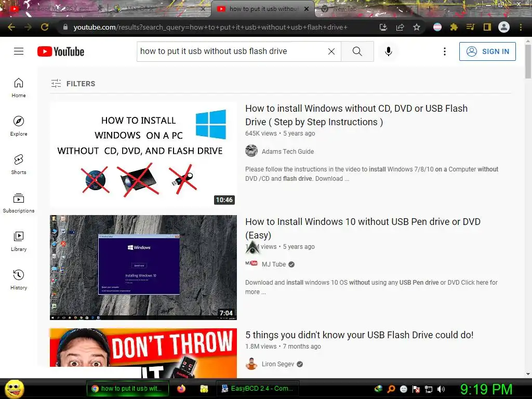Launch Firefox from the taskbar
Screen dimensions: 532x399
(181, 389)
